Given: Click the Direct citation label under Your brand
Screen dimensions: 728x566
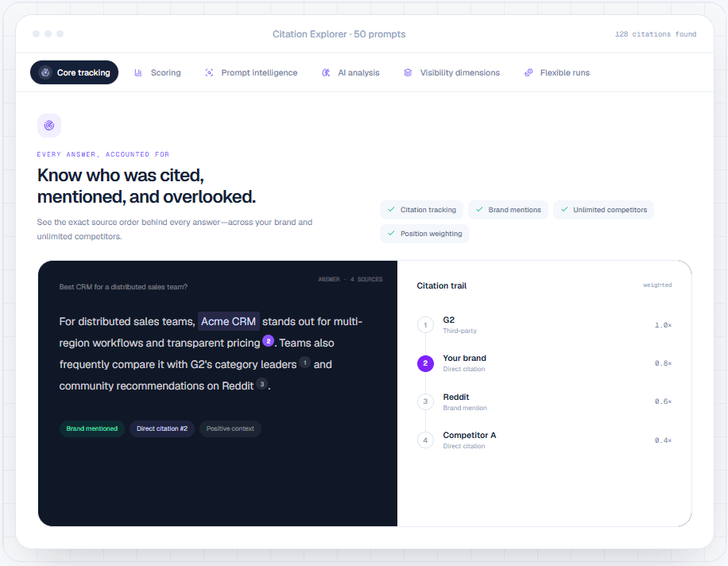Looking at the screenshot, I should tap(464, 369).
